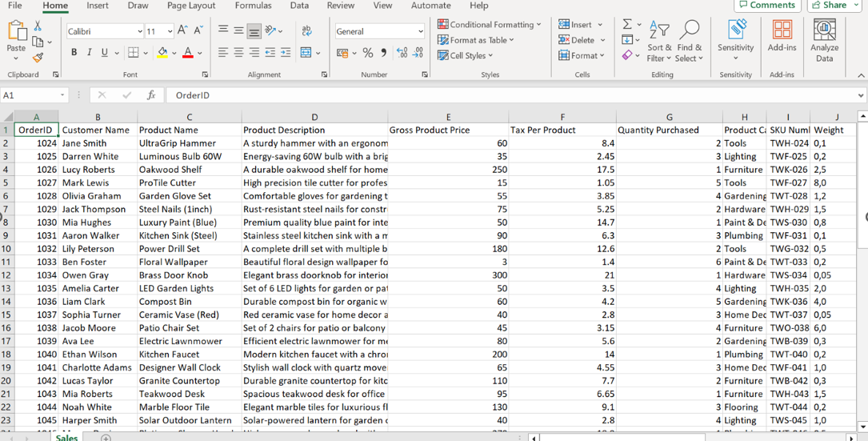Image resolution: width=868 pixels, height=441 pixels.
Task: Click the Format Painter brush icon
Action: [38, 58]
